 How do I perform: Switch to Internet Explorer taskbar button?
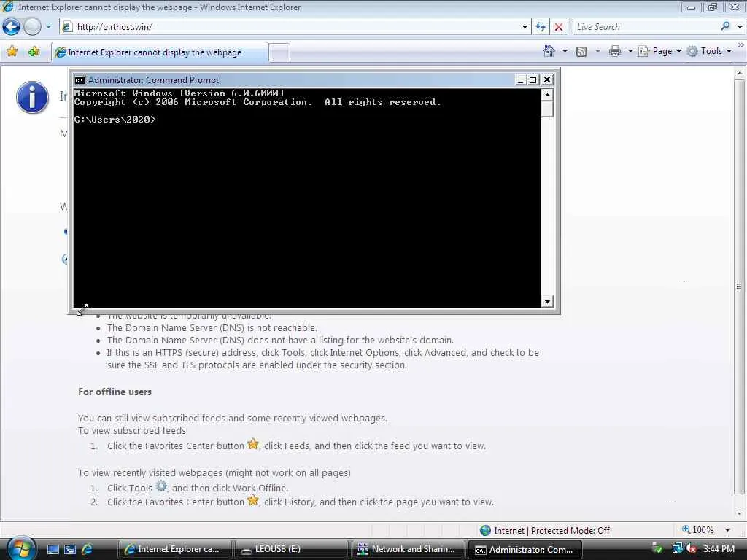click(174, 549)
